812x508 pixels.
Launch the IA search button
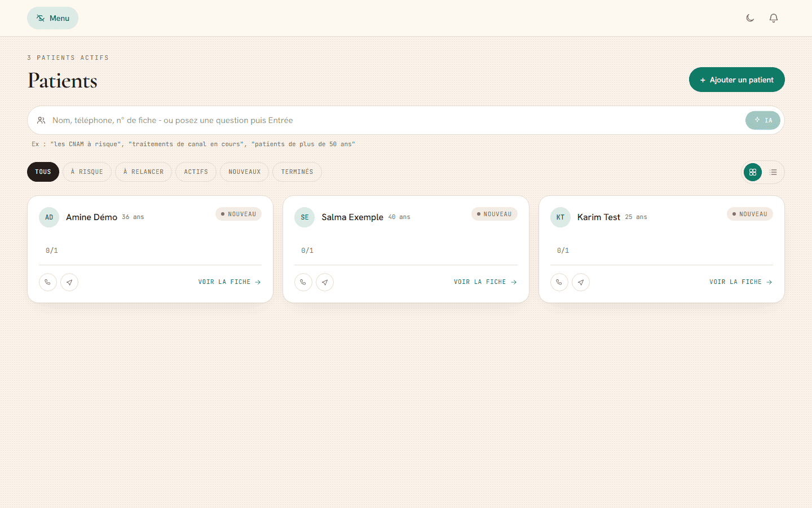[x=763, y=120]
